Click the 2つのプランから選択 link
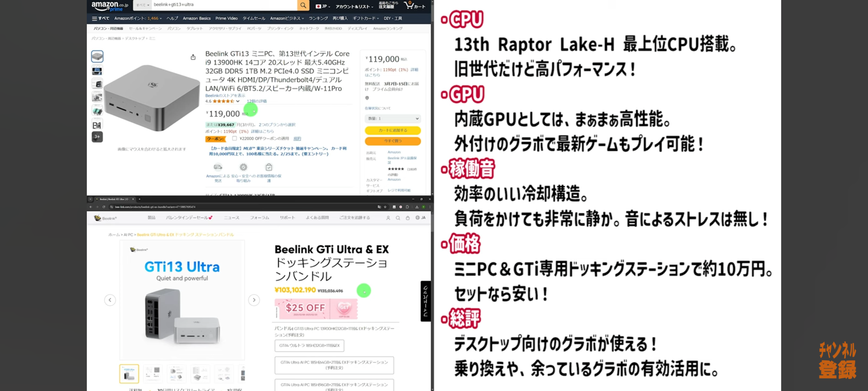Viewport: 868px width, 391px height. [x=277, y=124]
